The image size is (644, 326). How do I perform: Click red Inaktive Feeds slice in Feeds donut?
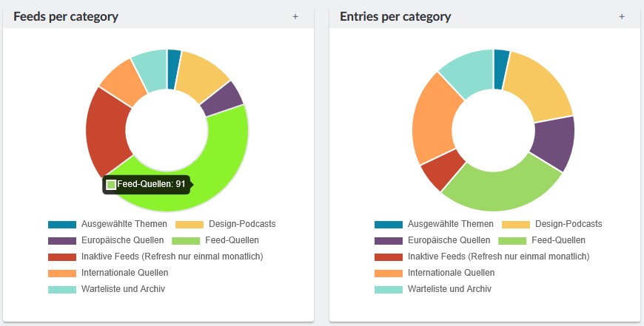(x=106, y=132)
